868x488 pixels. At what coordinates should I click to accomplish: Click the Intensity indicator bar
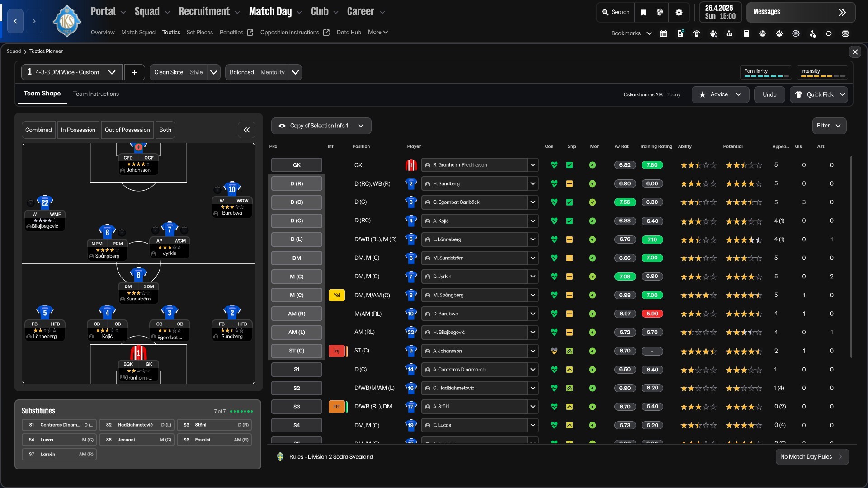click(x=821, y=72)
